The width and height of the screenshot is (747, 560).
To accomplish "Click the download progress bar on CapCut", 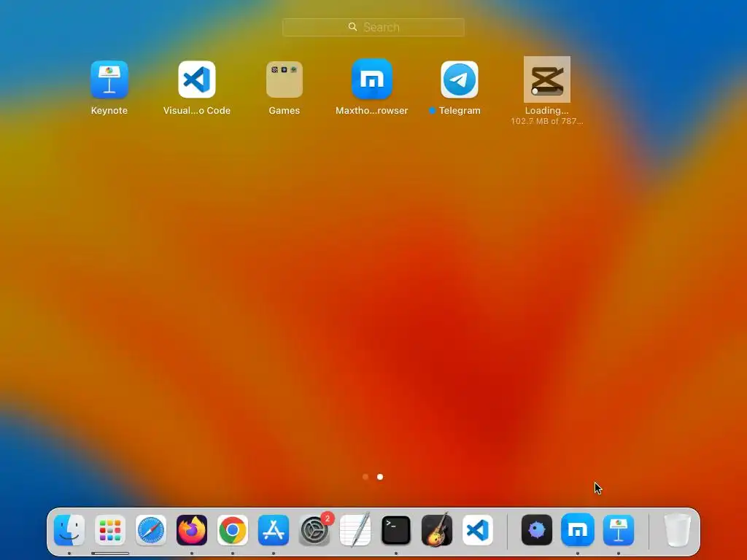I will pos(547,91).
